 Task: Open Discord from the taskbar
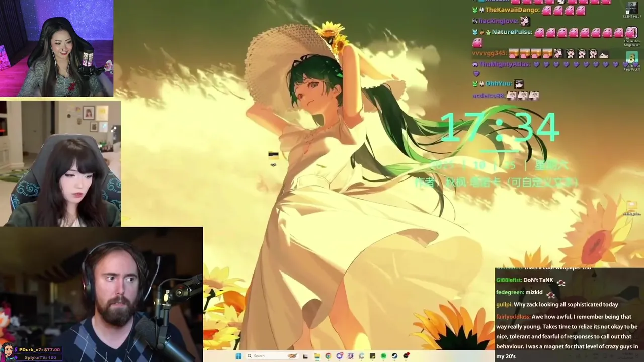(340, 356)
